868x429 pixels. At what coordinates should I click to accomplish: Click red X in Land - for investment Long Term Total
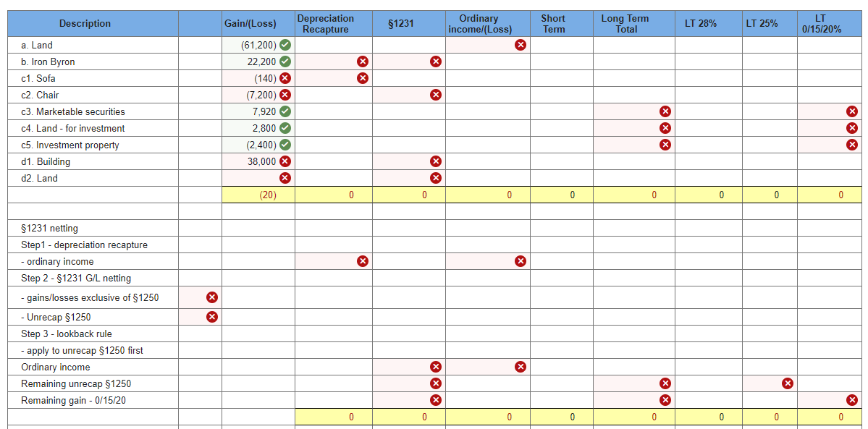pos(665,128)
